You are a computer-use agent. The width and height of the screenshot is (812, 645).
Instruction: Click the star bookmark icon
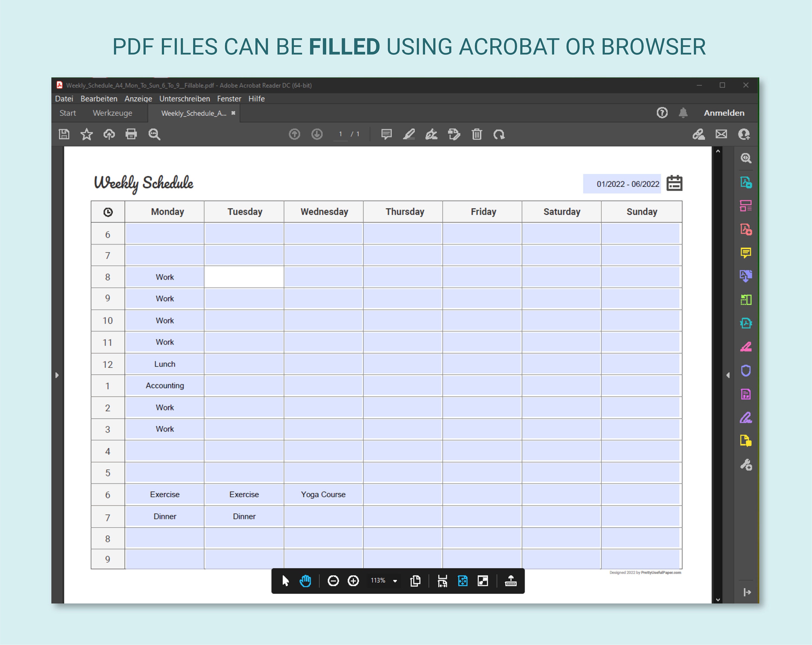[87, 134]
